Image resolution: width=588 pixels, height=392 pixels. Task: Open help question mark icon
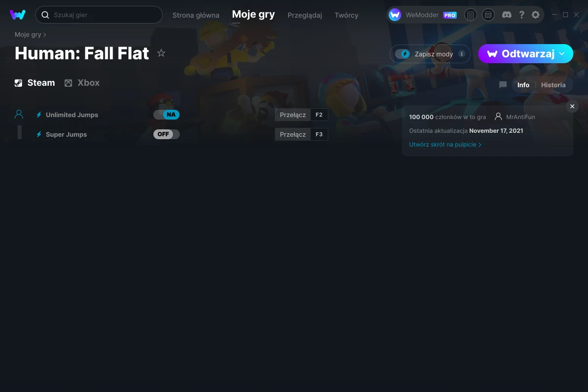[521, 15]
